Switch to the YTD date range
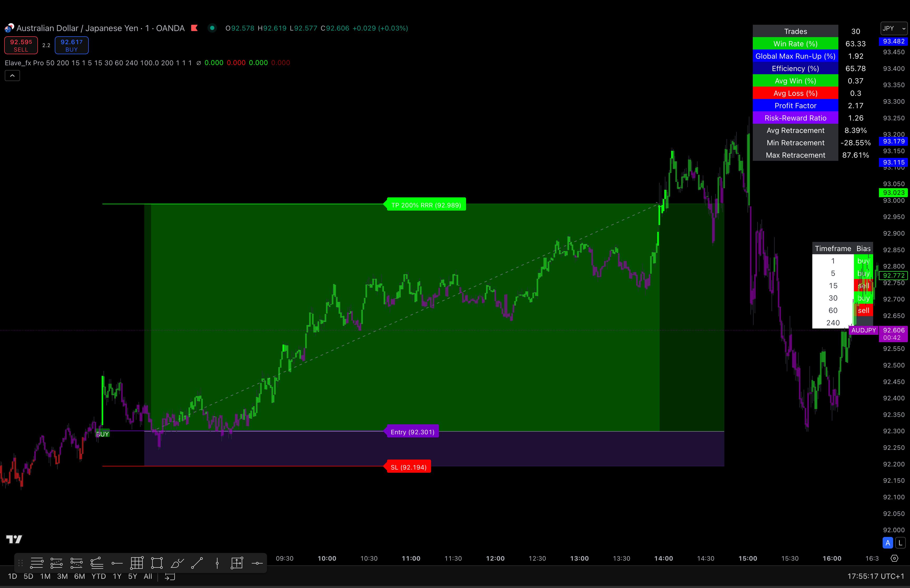 pyautogui.click(x=98, y=576)
